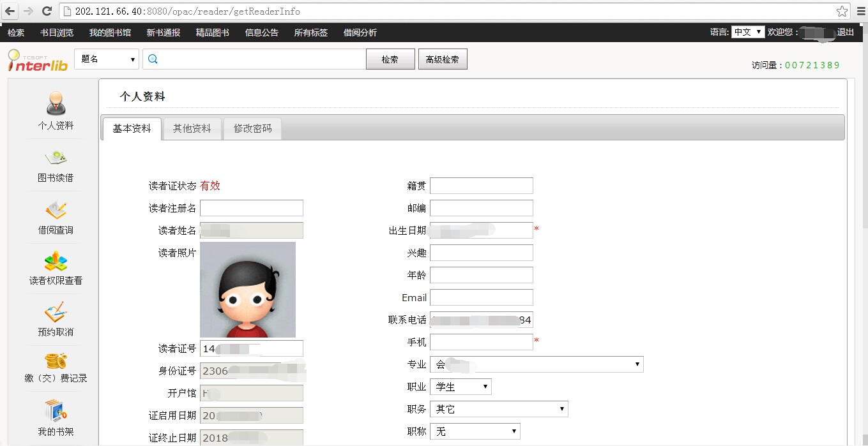Click the reader photo thumbnail
Image resolution: width=868 pixels, height=446 pixels.
248,289
